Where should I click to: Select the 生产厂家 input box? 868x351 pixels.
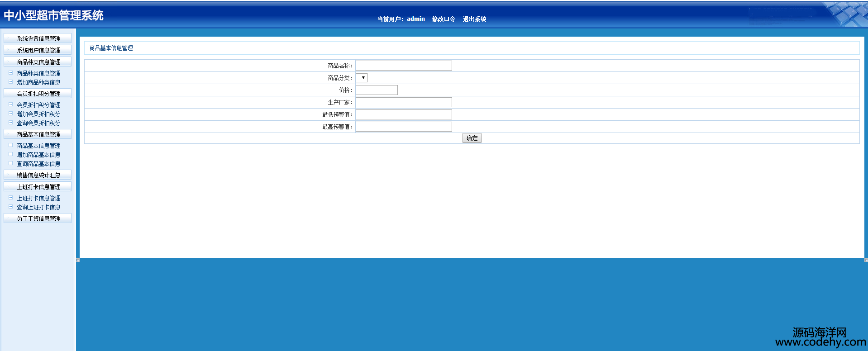point(404,102)
